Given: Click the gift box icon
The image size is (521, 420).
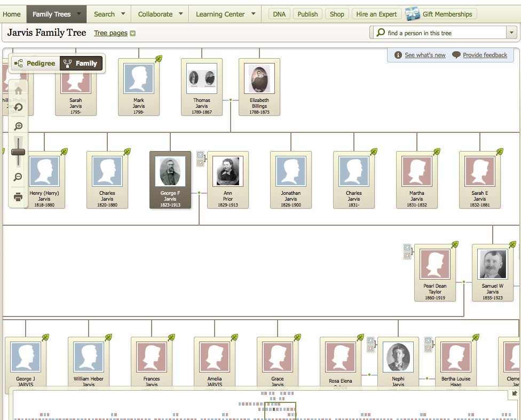Looking at the screenshot, I should (x=412, y=14).
